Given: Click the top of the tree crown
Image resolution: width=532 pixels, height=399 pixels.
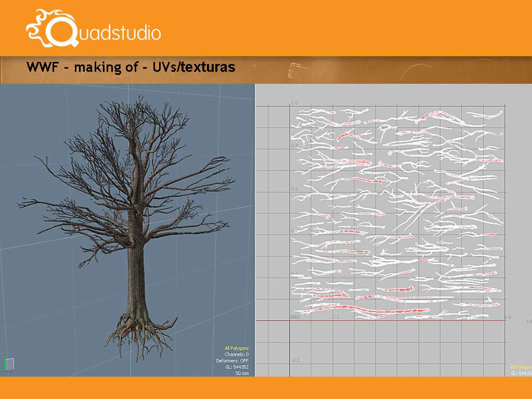Looking at the screenshot, I should pos(139,101).
